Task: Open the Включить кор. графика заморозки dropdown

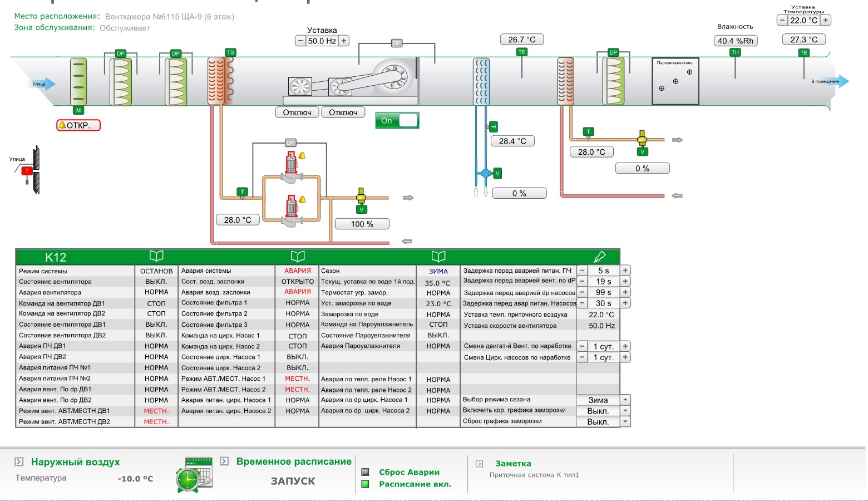Action: 625,411
